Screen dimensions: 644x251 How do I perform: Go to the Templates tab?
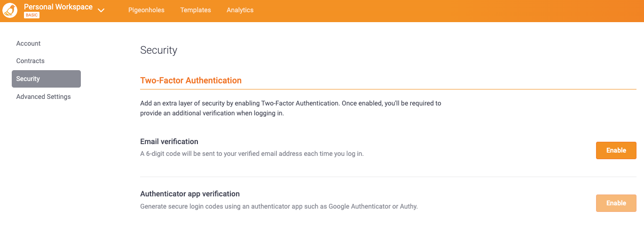(x=196, y=10)
